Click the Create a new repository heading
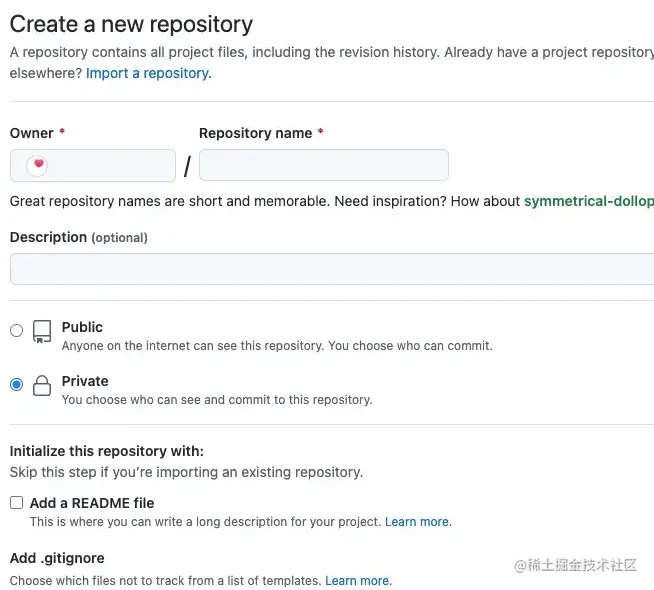Image resolution: width=654 pixels, height=590 pixels. click(131, 24)
